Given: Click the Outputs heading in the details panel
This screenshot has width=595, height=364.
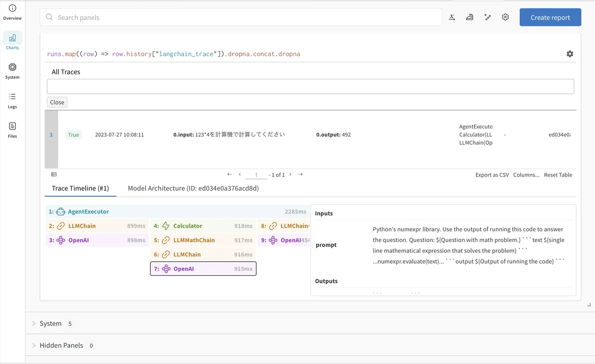Looking at the screenshot, I should [x=326, y=281].
